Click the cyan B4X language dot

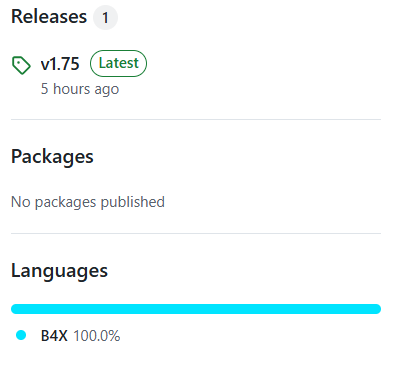[x=21, y=335]
